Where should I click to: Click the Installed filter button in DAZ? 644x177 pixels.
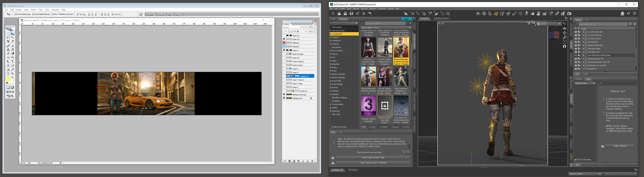click(x=372, y=127)
